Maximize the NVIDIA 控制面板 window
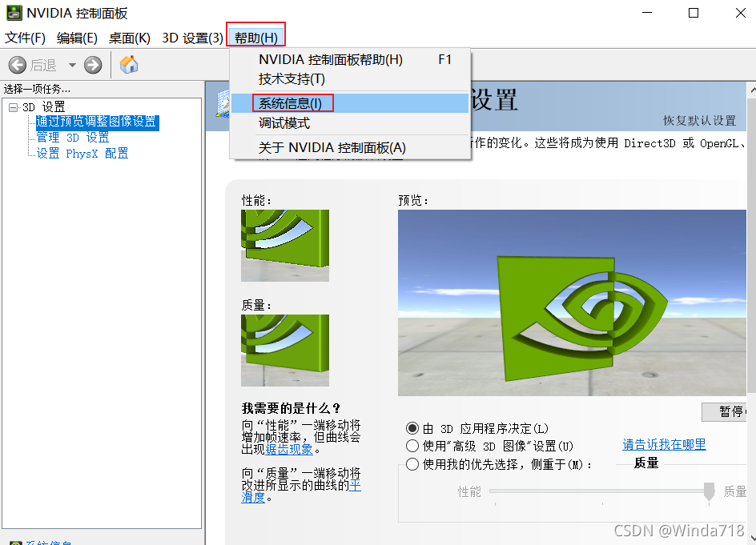 point(694,13)
